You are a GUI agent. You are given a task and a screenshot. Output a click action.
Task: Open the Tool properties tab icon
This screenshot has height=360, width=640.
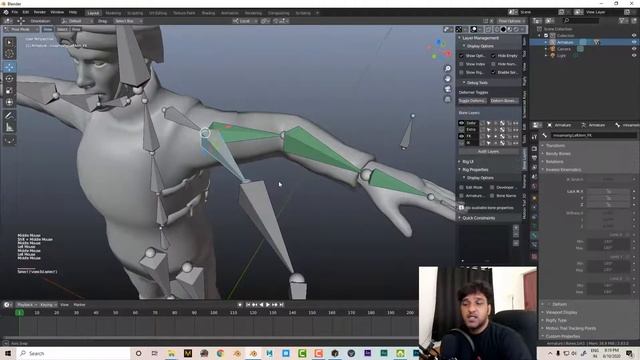pos(534,138)
